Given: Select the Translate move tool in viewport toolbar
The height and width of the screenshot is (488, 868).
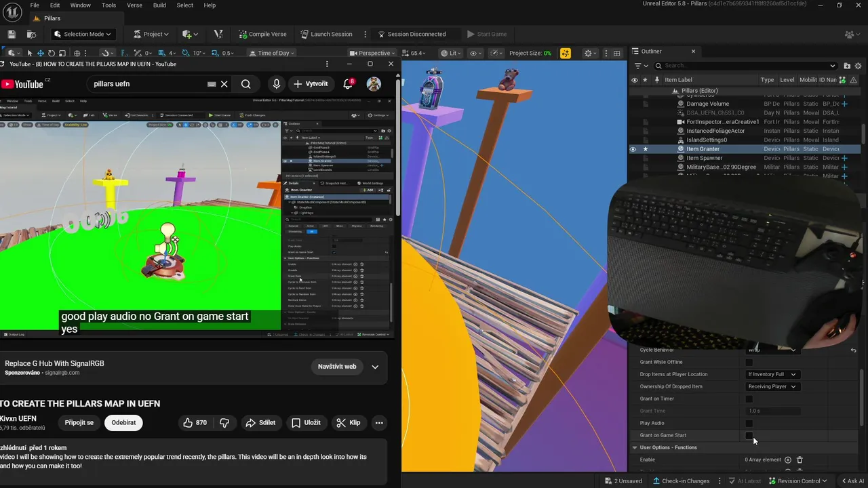Looking at the screenshot, I should coord(41,53).
